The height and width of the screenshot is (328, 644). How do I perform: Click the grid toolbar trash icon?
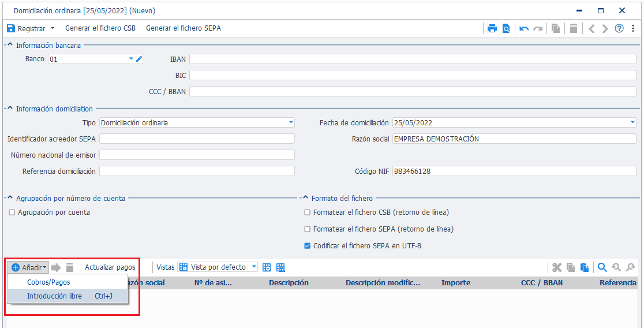pos(70,267)
